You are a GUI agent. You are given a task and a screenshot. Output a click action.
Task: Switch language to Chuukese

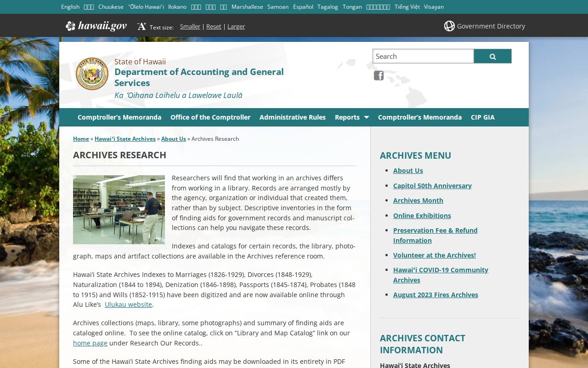[111, 6]
